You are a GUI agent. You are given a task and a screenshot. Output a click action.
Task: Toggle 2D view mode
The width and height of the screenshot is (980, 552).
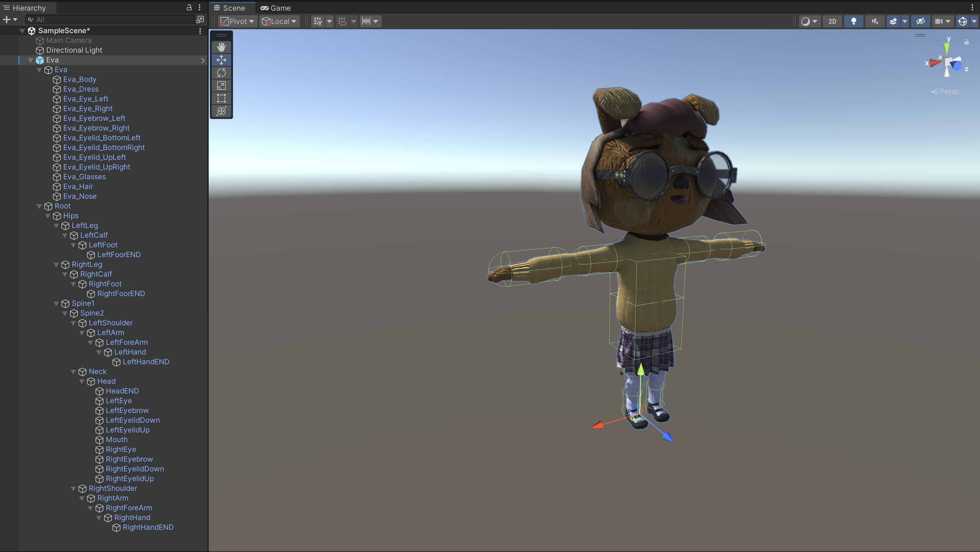[832, 21]
